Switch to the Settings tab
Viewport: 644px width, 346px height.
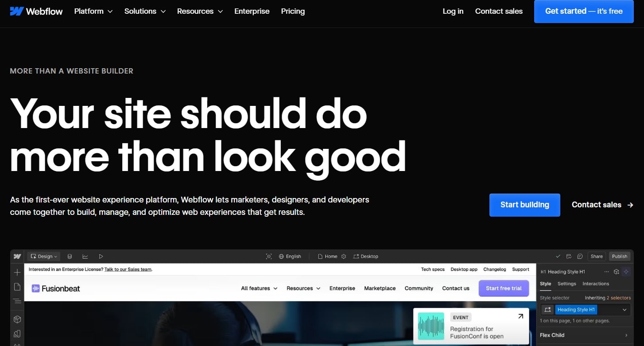(x=567, y=284)
